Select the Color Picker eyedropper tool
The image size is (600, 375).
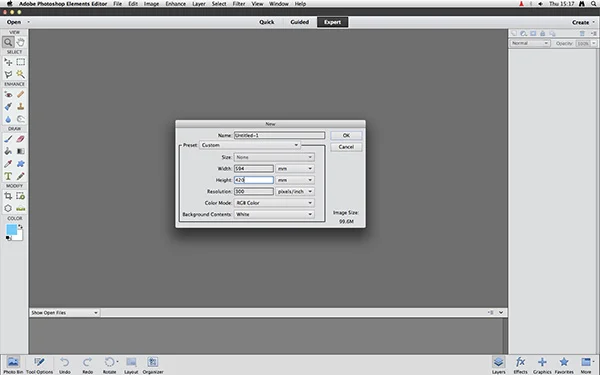[x=8, y=164]
